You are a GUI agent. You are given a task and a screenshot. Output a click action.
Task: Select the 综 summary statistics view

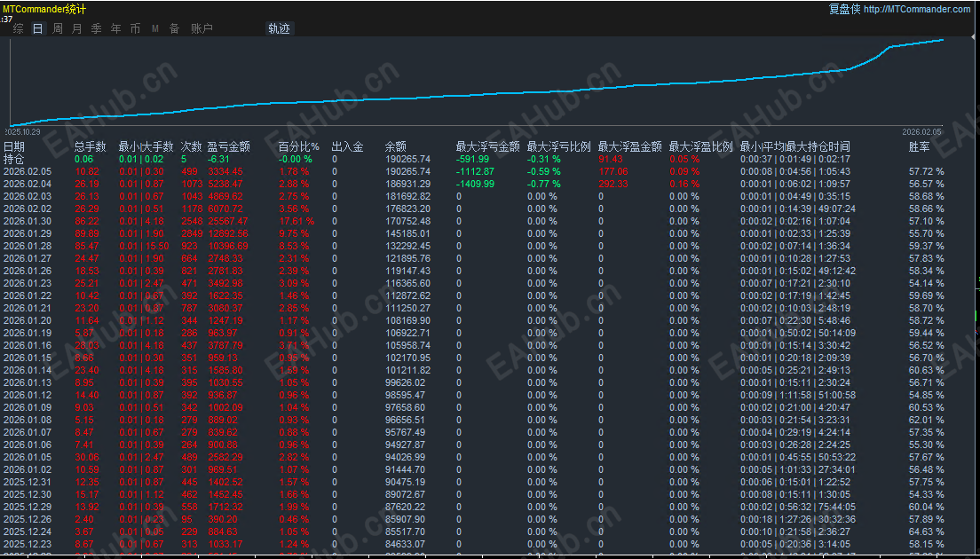point(16,28)
